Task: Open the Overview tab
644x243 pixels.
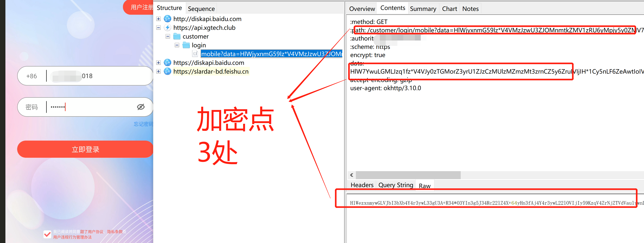Action: (362, 9)
